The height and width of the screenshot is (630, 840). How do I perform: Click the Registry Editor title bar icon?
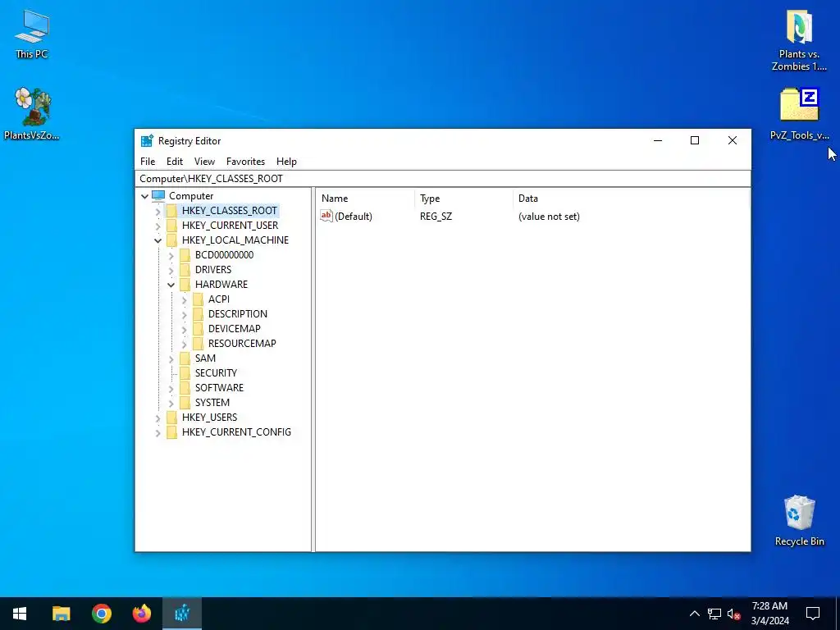(147, 141)
